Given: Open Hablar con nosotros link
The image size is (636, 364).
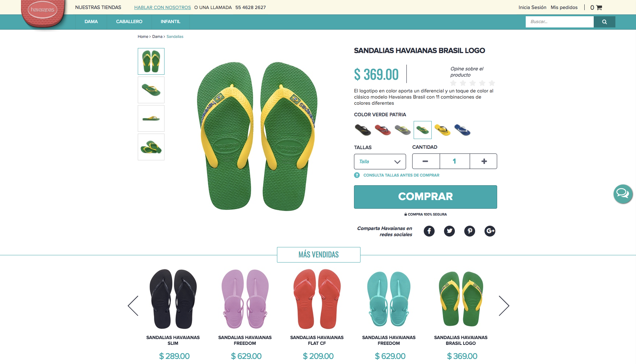Looking at the screenshot, I should click(162, 8).
